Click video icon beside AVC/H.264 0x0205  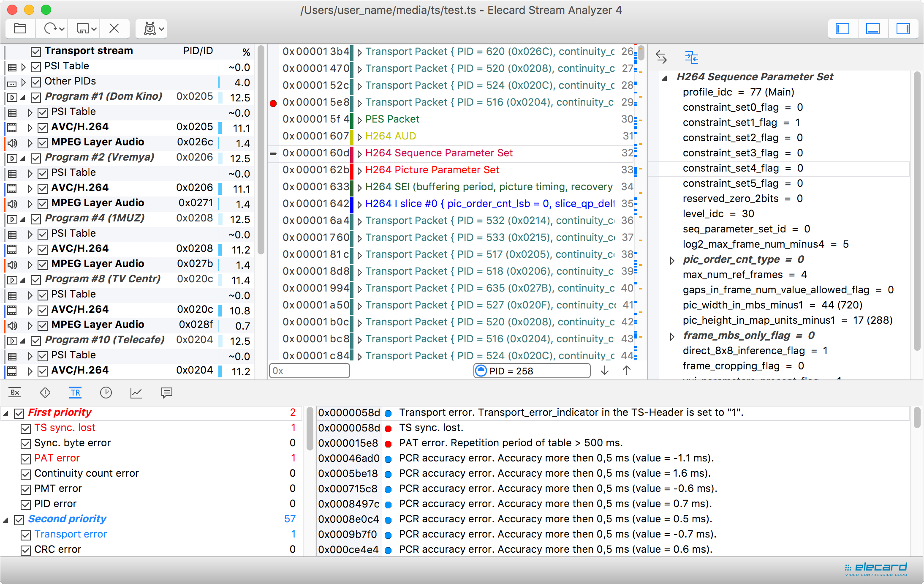pos(12,127)
